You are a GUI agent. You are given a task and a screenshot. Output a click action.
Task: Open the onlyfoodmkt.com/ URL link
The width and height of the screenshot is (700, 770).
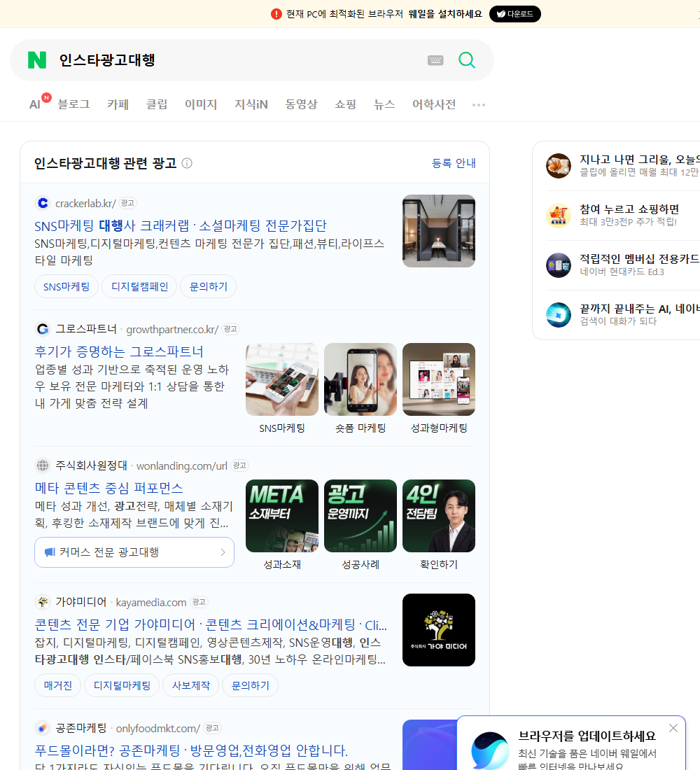(x=157, y=729)
